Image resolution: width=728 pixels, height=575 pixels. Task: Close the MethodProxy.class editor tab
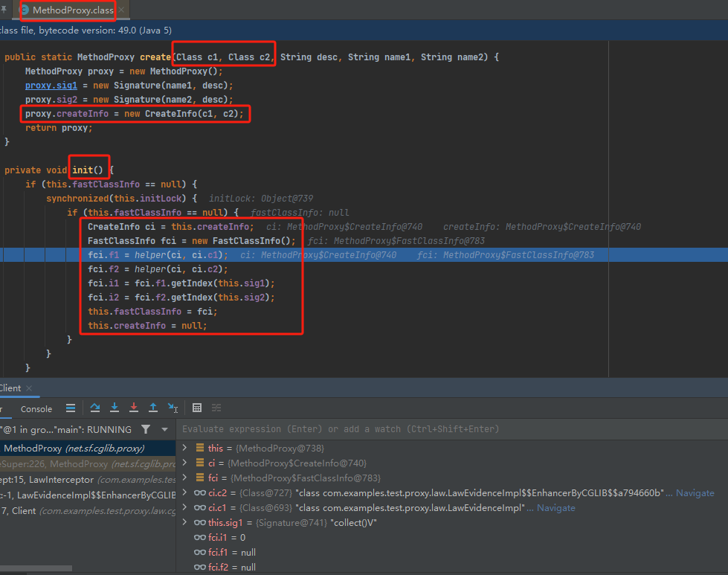point(121,10)
